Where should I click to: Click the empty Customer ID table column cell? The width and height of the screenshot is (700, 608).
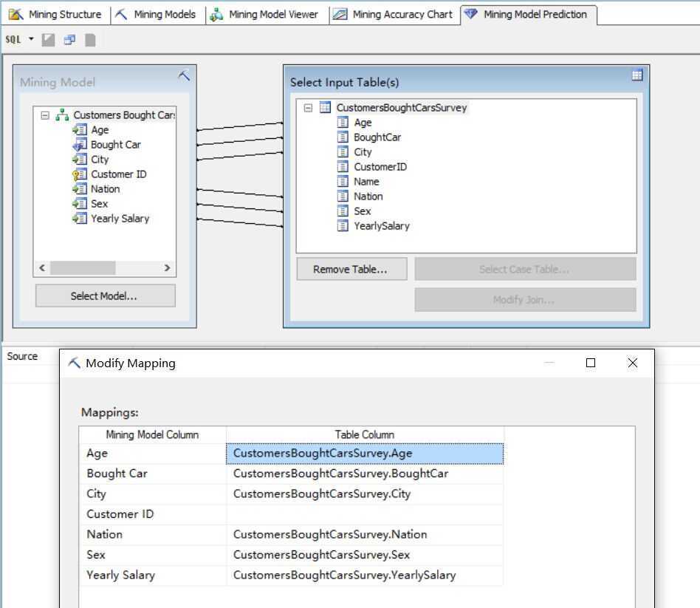[365, 514]
